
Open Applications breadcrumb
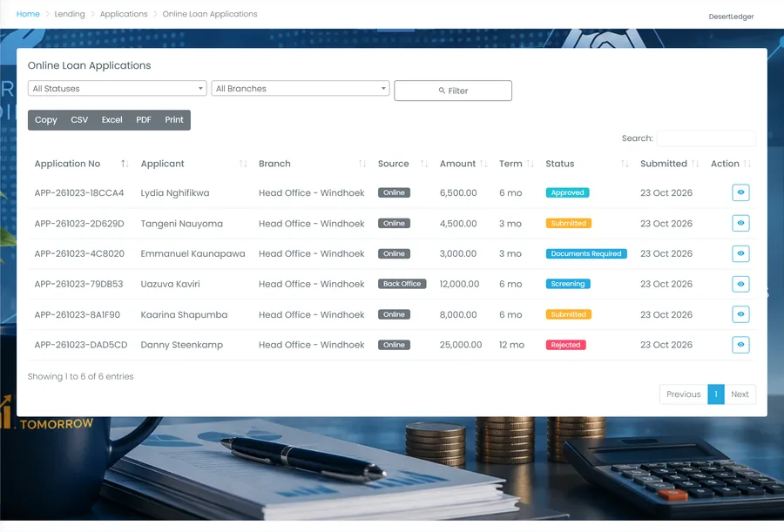point(124,14)
